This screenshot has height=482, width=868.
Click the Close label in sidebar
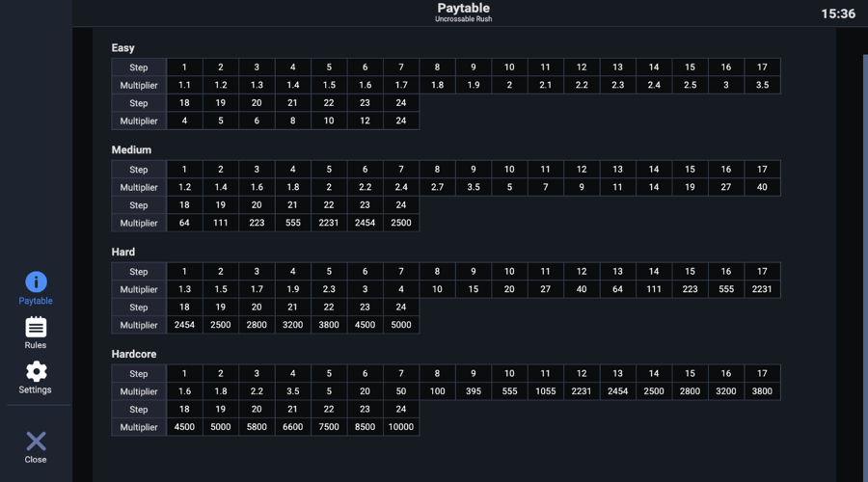(x=36, y=459)
